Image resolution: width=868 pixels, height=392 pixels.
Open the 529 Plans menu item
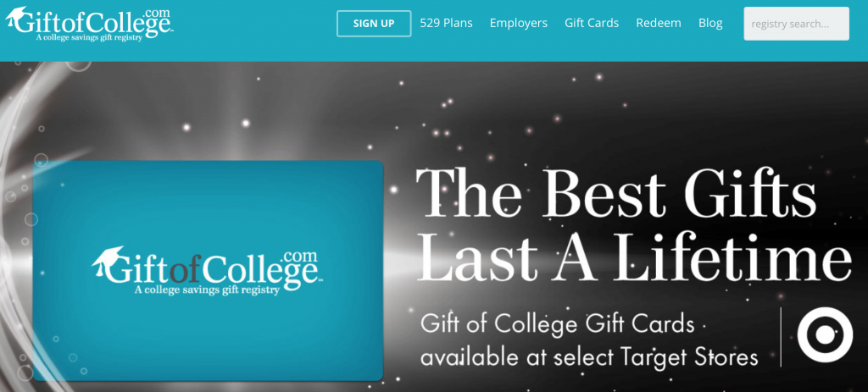[x=446, y=23]
